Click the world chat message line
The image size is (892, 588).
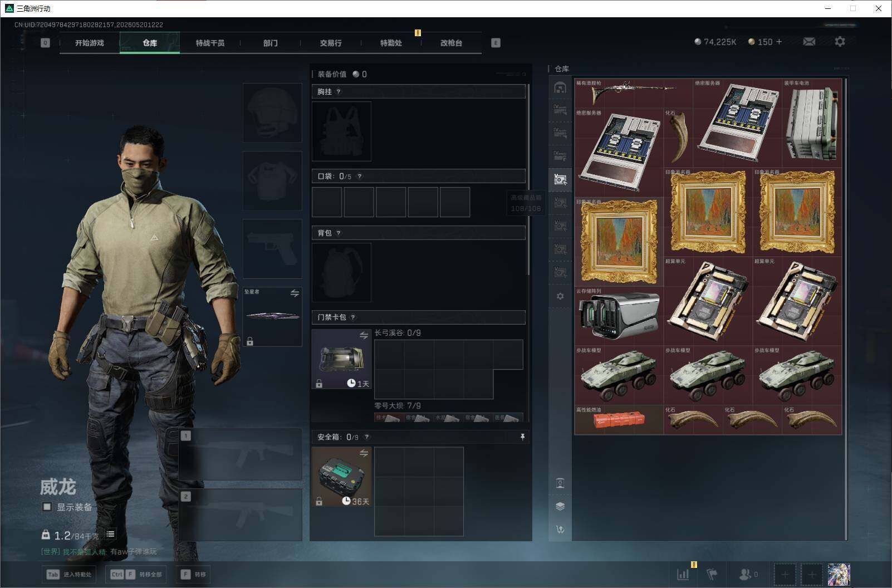click(99, 552)
